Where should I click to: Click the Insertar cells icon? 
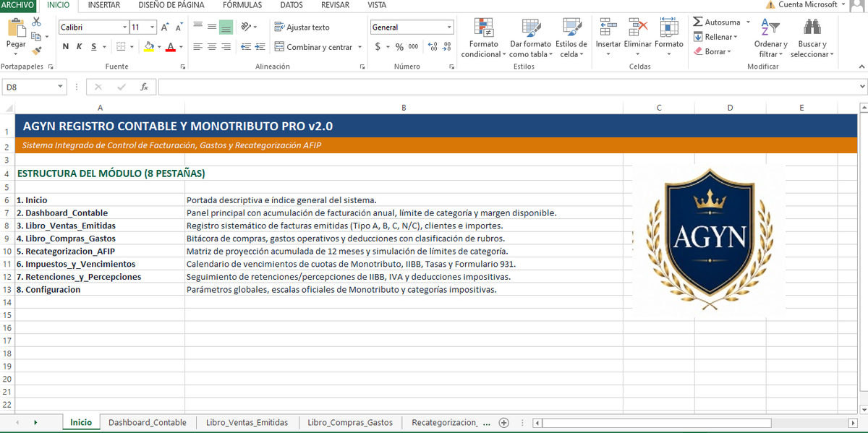coord(608,27)
